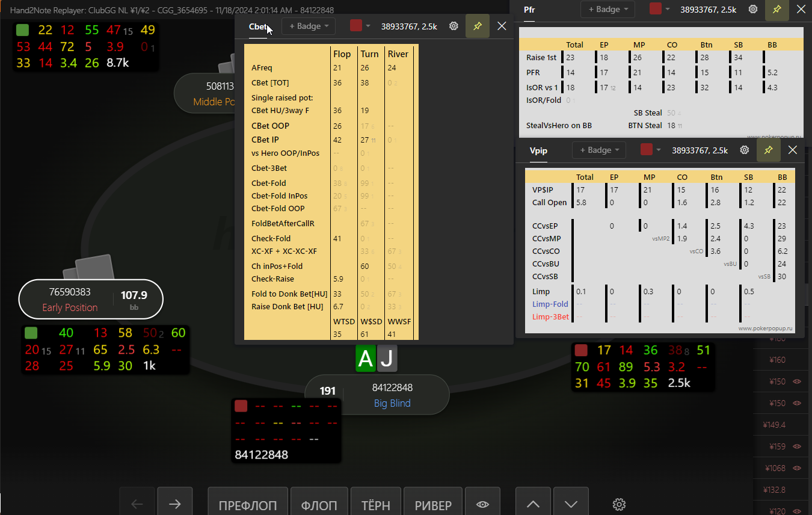Screen dimensions: 812x515
Task: Select player 84122848 Big Blind seat
Action: [x=377, y=395]
